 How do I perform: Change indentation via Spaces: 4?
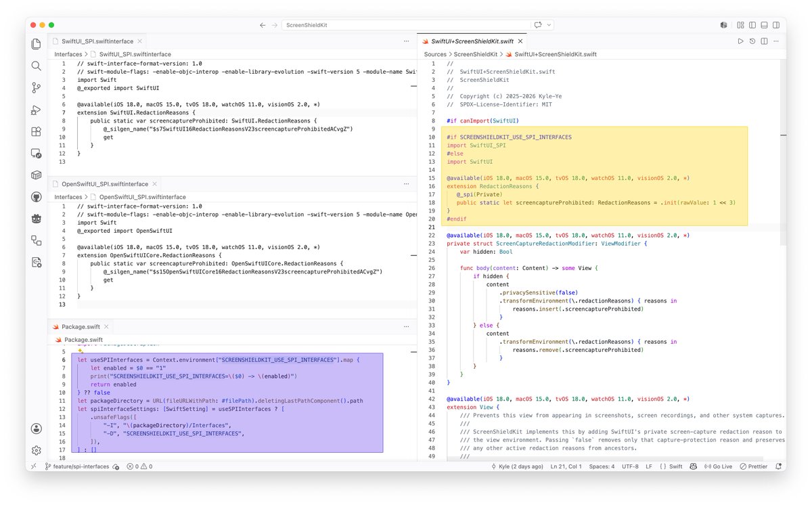point(601,466)
